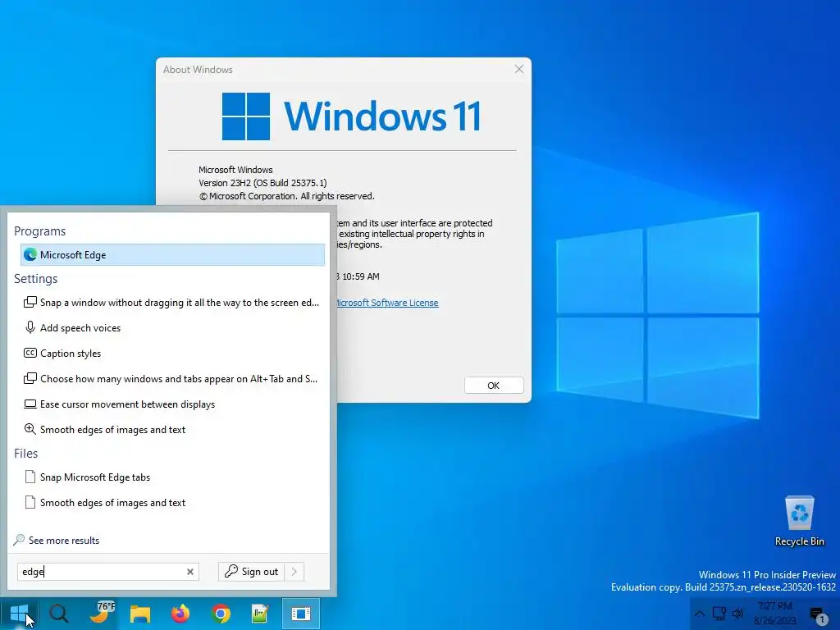Expand the arrow next to Sign out
This screenshot has height=630, width=840.
pyautogui.click(x=294, y=572)
